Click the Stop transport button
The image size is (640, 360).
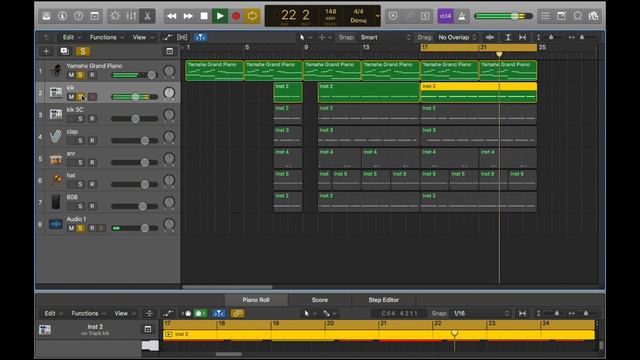click(204, 16)
